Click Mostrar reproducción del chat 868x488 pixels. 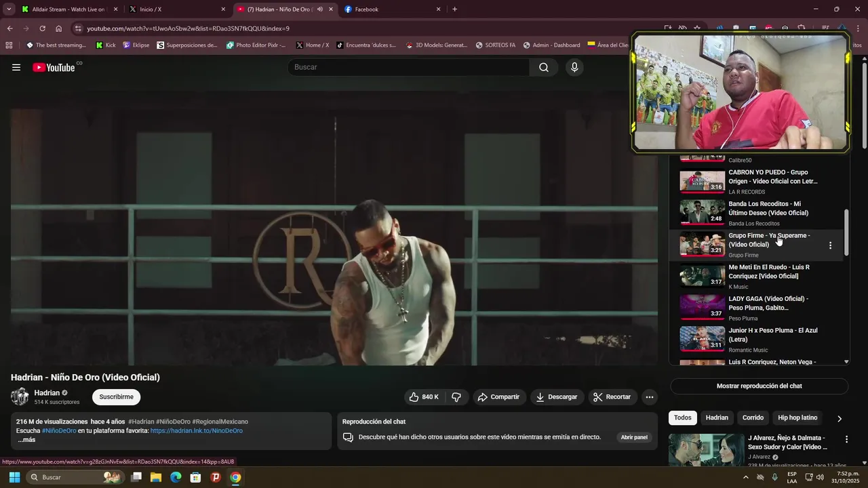coord(759,386)
